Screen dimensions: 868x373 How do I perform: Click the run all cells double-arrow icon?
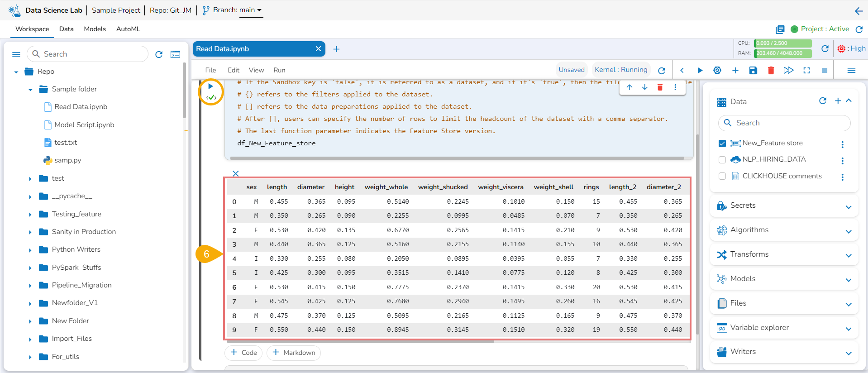coord(788,70)
